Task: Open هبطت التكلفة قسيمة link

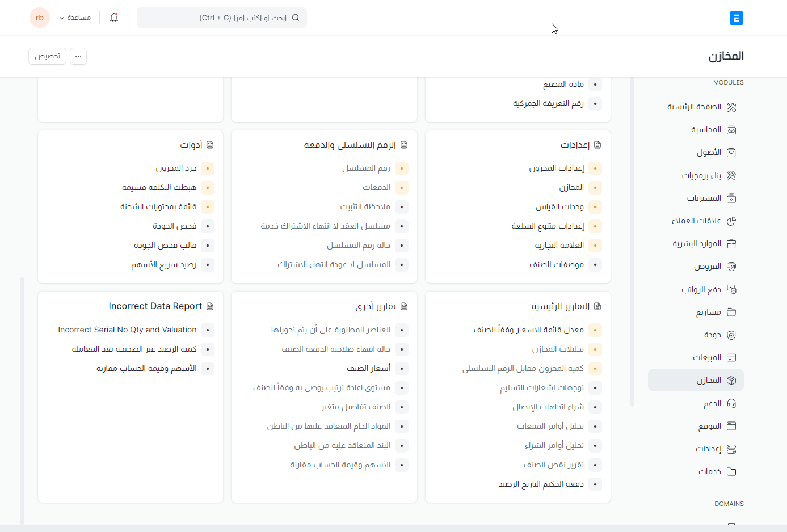Action: coord(159,187)
